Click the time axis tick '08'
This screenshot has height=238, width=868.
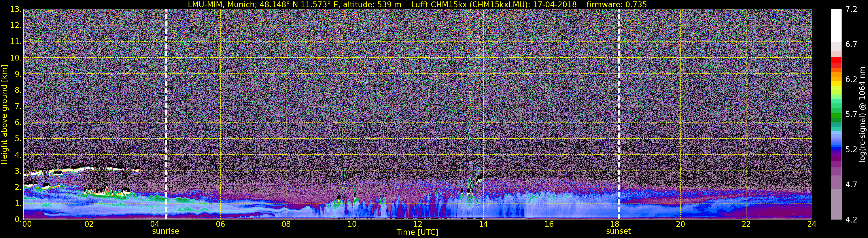tap(286, 224)
